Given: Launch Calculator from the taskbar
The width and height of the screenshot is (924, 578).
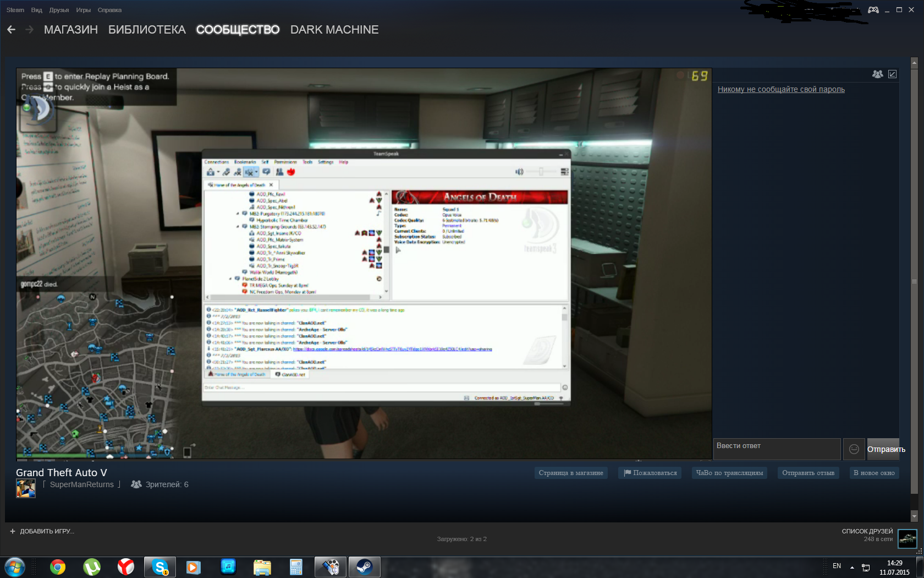Looking at the screenshot, I should pos(296,567).
